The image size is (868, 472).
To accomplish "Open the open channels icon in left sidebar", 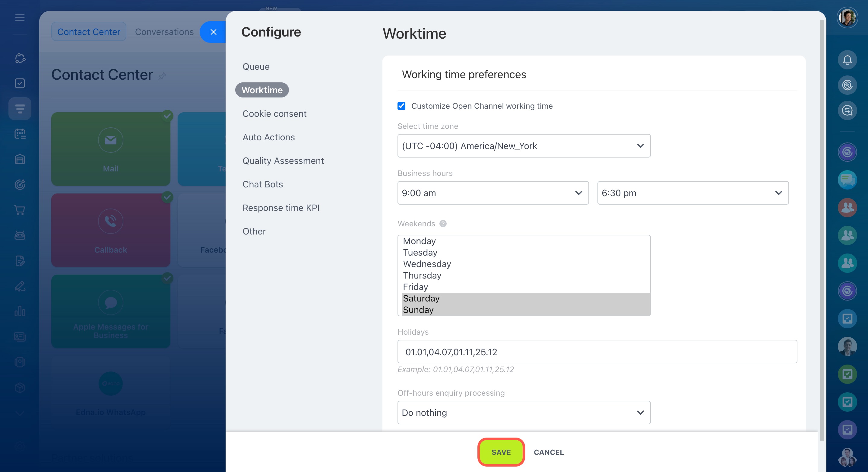I will (20, 109).
